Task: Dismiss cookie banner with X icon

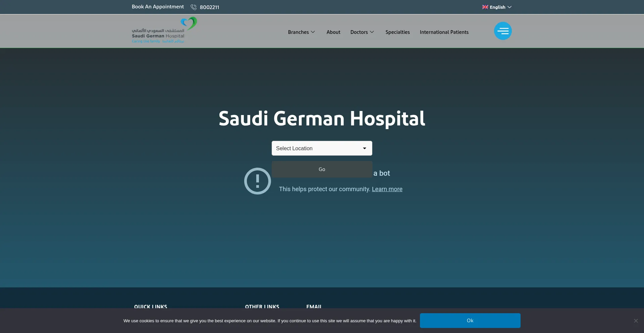Action: pos(636,321)
